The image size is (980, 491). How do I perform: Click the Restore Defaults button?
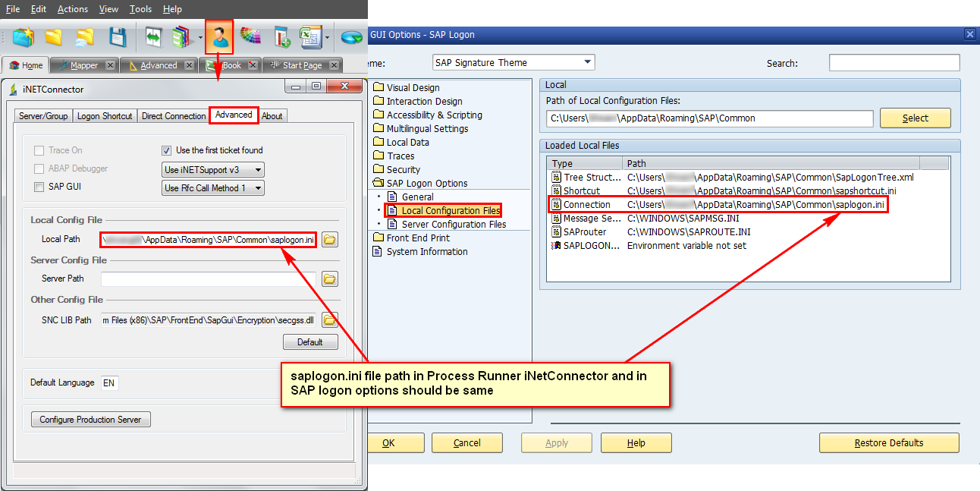[889, 442]
